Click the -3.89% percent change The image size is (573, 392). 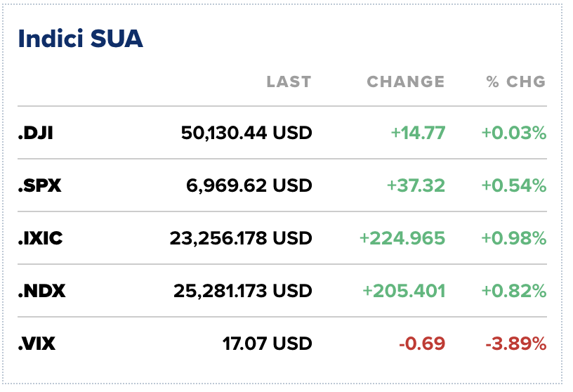tap(515, 344)
